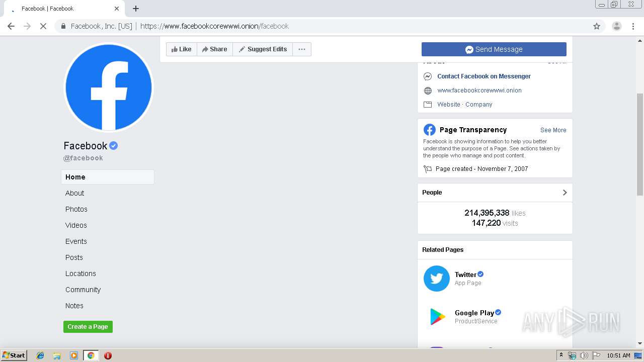Image resolution: width=644 pixels, height=362 pixels.
Task: Click the Opera taskbar icon
Action: [108, 355]
